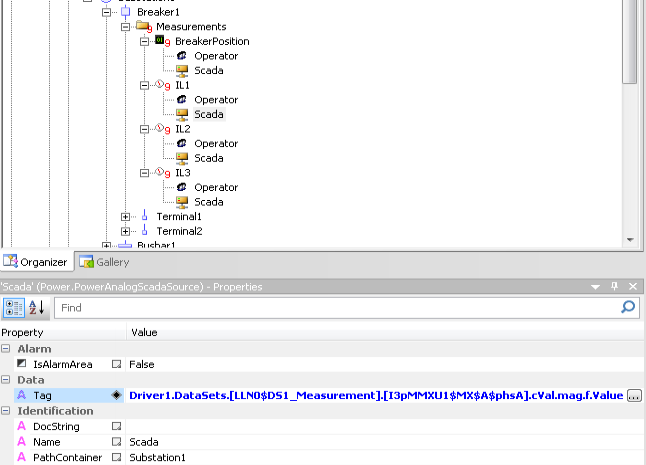Expand the Terminal1 node

tap(125, 217)
